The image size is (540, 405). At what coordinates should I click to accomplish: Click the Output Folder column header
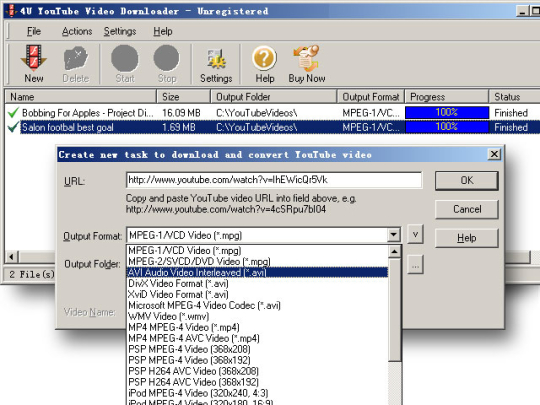273,96
